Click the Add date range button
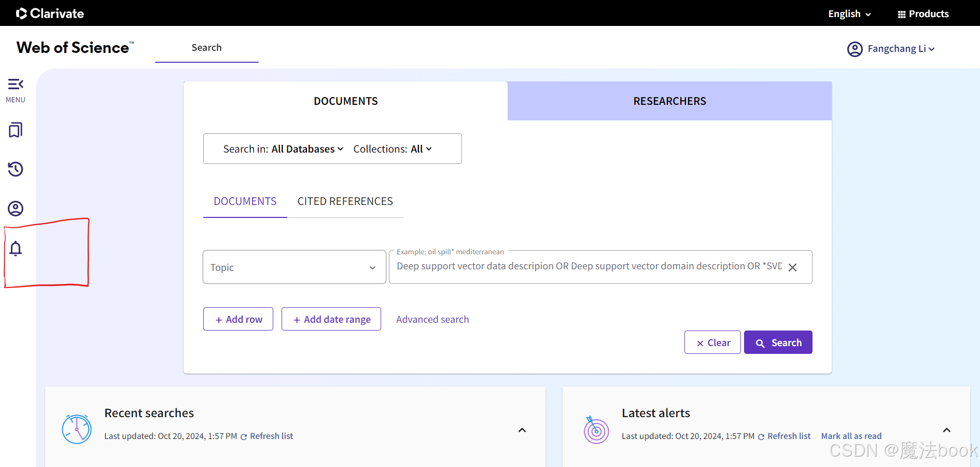Screen dimensions: 980x467 331,319
